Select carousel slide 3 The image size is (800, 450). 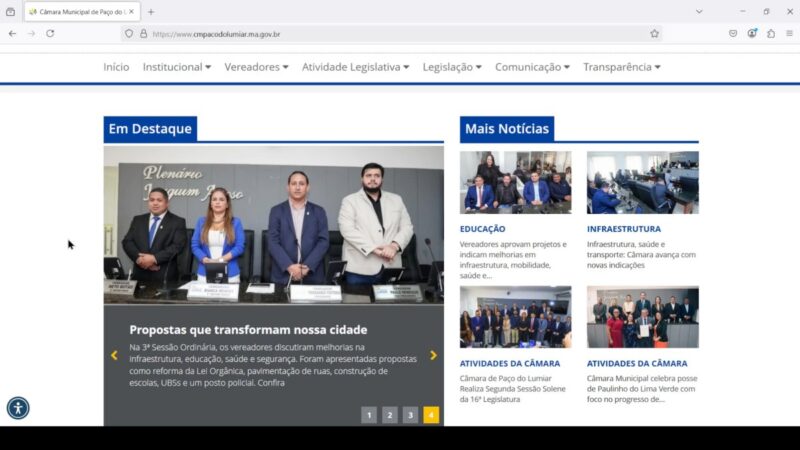(410, 415)
